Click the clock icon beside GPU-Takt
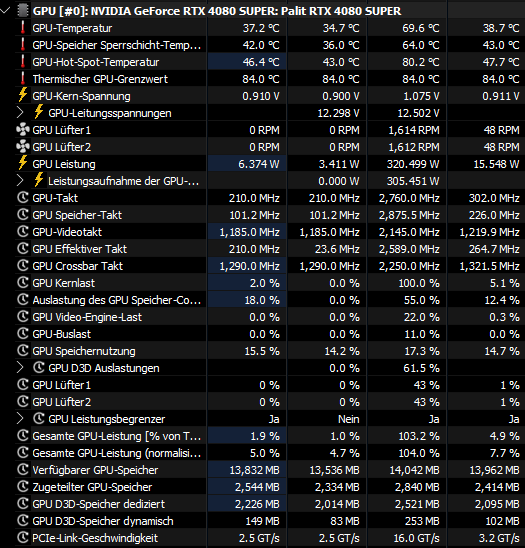The height and width of the screenshot is (548, 525). tap(23, 198)
